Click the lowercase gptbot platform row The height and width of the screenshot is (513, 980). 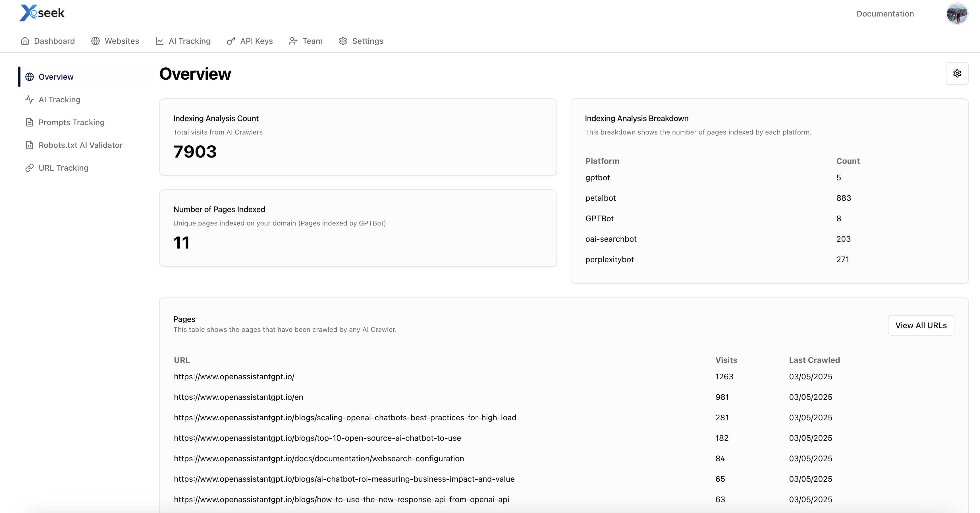click(598, 178)
